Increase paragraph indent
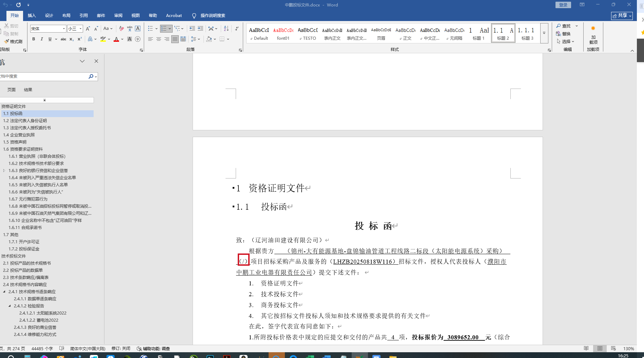 (200, 29)
